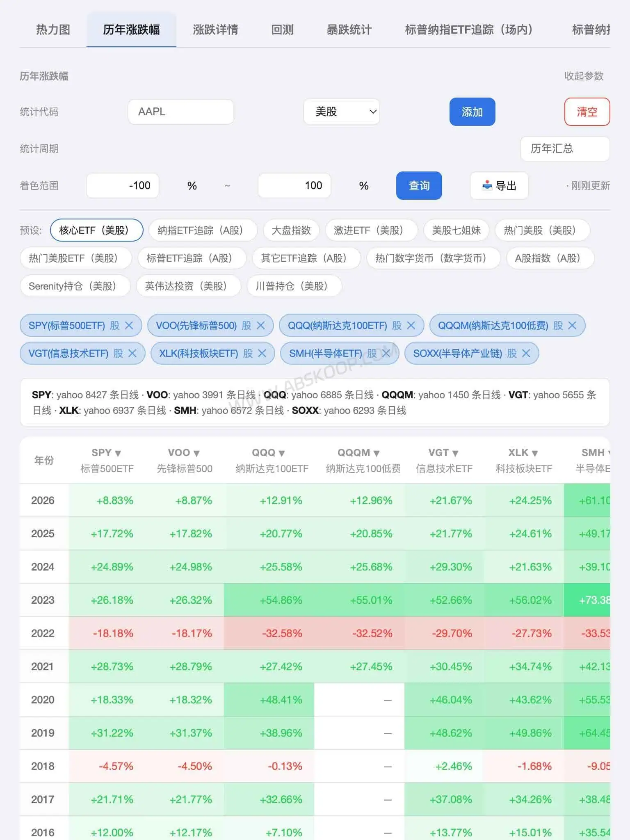Remove the VGT(信息技术ETF) chip

coord(132,354)
